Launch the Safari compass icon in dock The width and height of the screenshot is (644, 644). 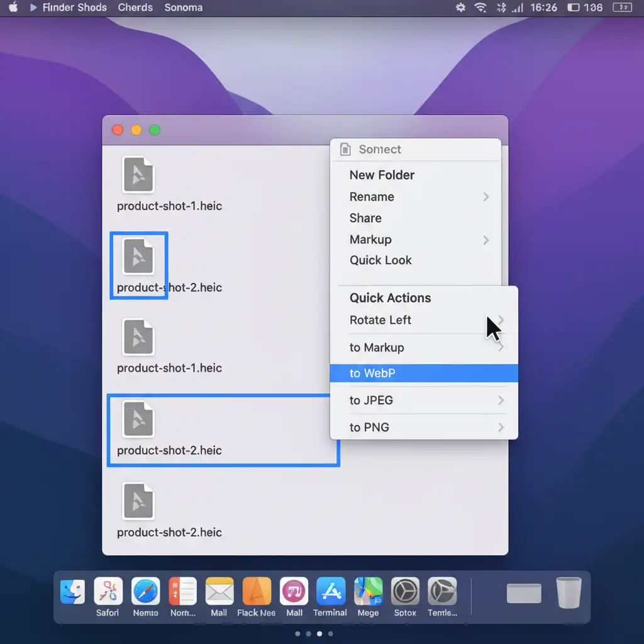tap(145, 592)
